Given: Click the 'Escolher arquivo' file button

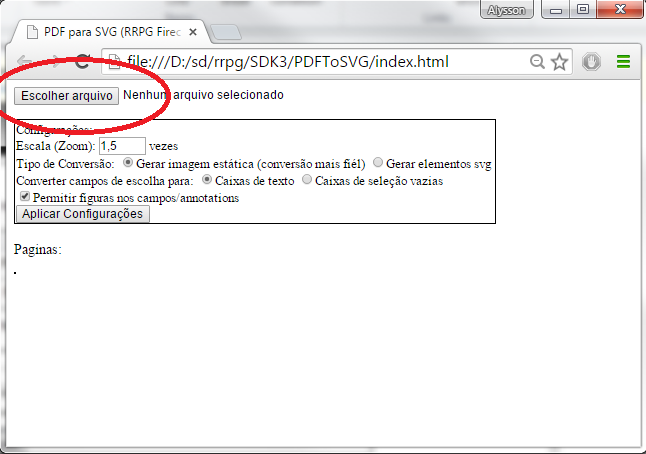Looking at the screenshot, I should pyautogui.click(x=67, y=95).
